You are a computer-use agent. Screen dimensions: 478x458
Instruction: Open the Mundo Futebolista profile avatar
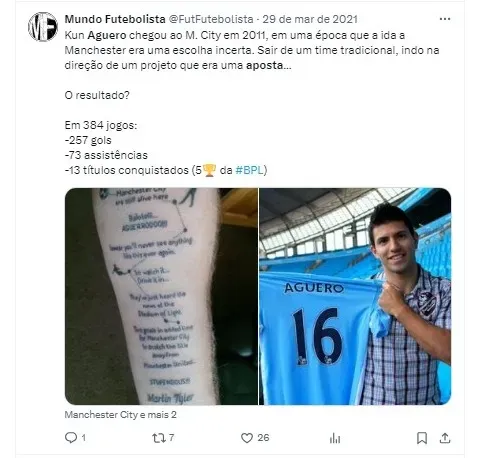tap(43, 27)
